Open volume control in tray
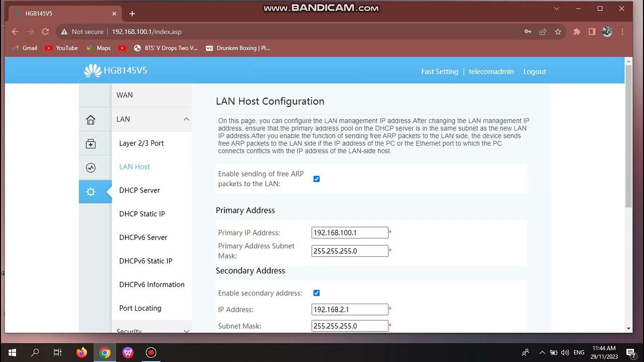 tap(565, 352)
